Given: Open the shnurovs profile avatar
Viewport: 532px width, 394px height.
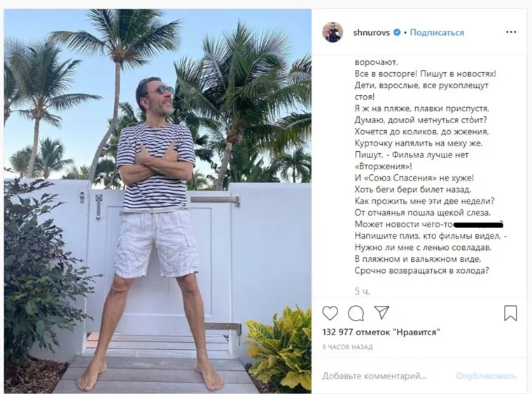Looking at the screenshot, I should coord(332,32).
